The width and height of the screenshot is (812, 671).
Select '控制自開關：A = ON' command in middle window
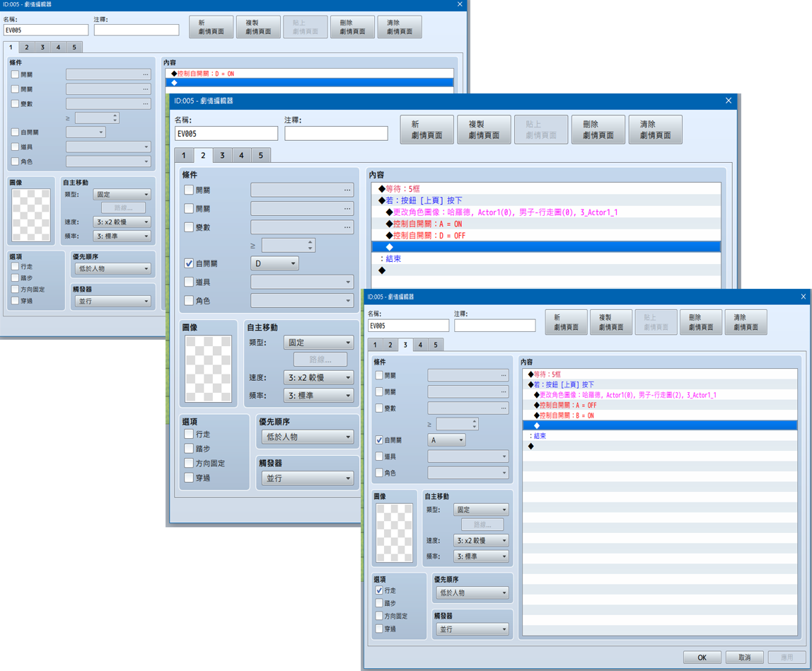(546, 224)
